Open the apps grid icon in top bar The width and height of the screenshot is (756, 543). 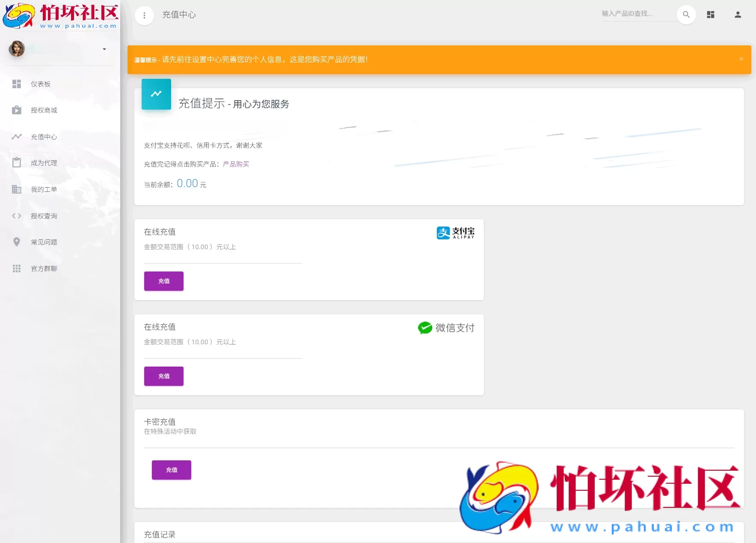(711, 14)
